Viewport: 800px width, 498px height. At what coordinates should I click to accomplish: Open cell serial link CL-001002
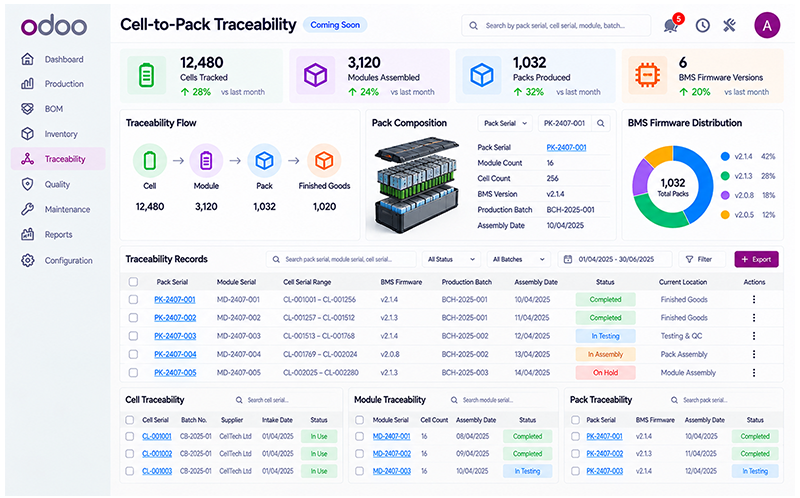(x=157, y=454)
